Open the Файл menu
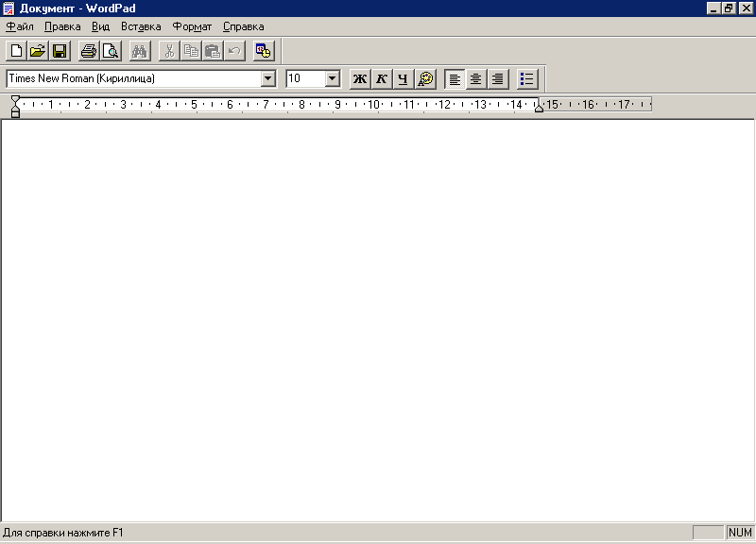The width and height of the screenshot is (756, 544). [20, 26]
